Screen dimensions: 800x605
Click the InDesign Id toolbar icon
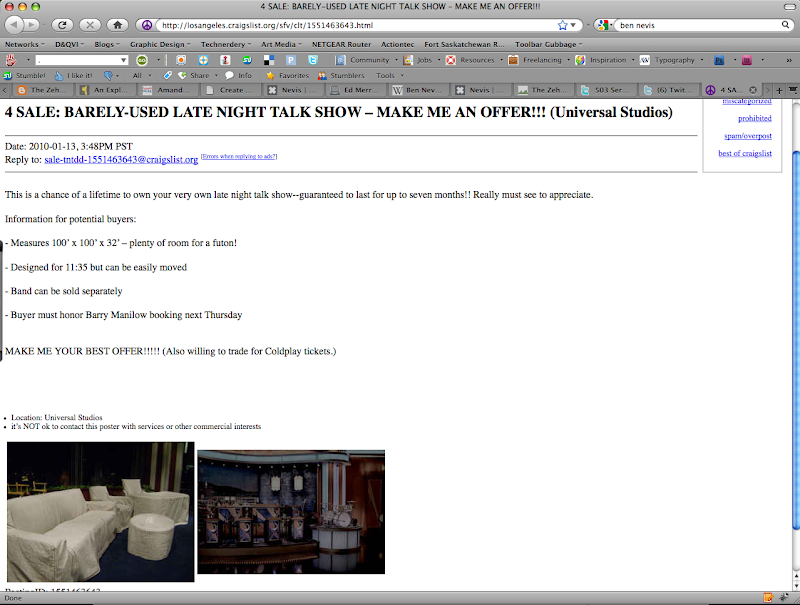tap(746, 60)
